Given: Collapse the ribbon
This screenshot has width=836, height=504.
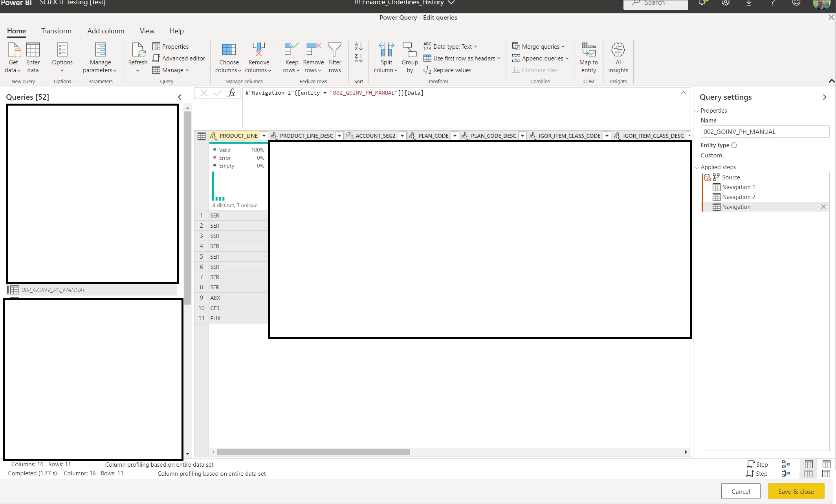Looking at the screenshot, I should [x=831, y=81].
